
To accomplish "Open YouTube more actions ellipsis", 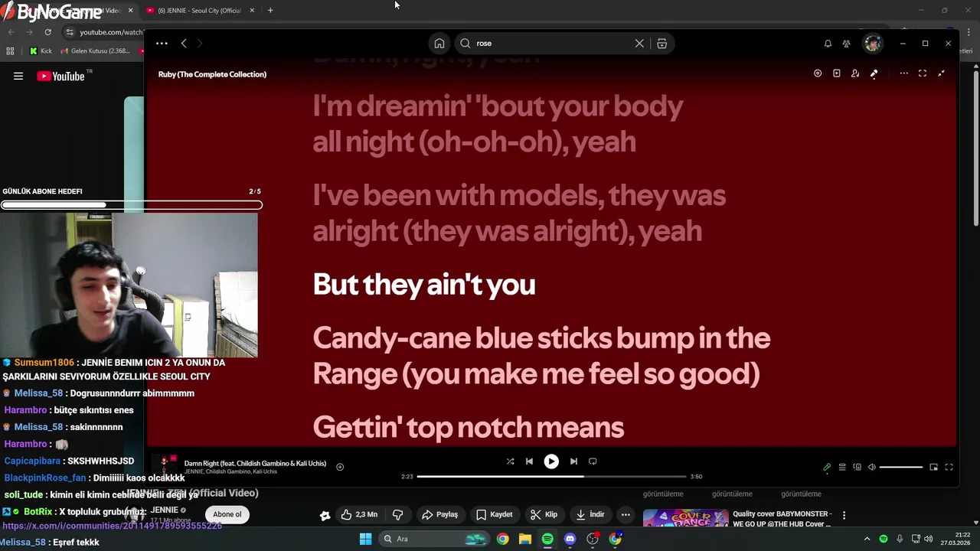I will [626, 515].
